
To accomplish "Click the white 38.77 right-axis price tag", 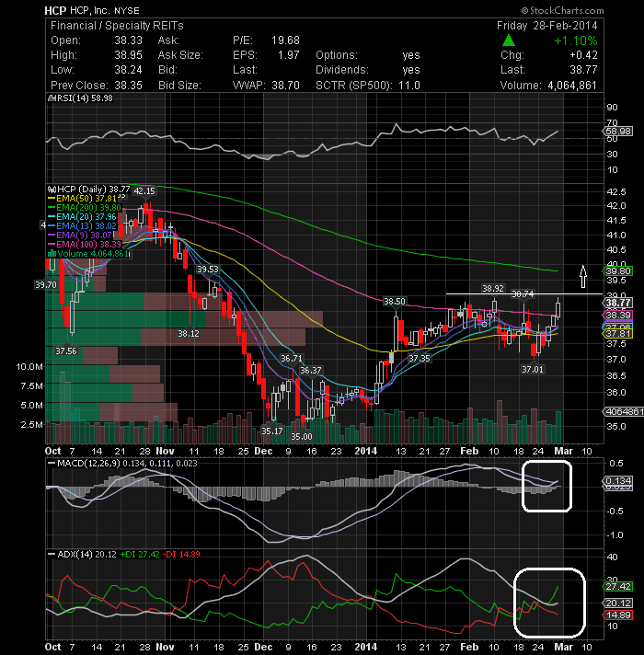I will 619,303.
